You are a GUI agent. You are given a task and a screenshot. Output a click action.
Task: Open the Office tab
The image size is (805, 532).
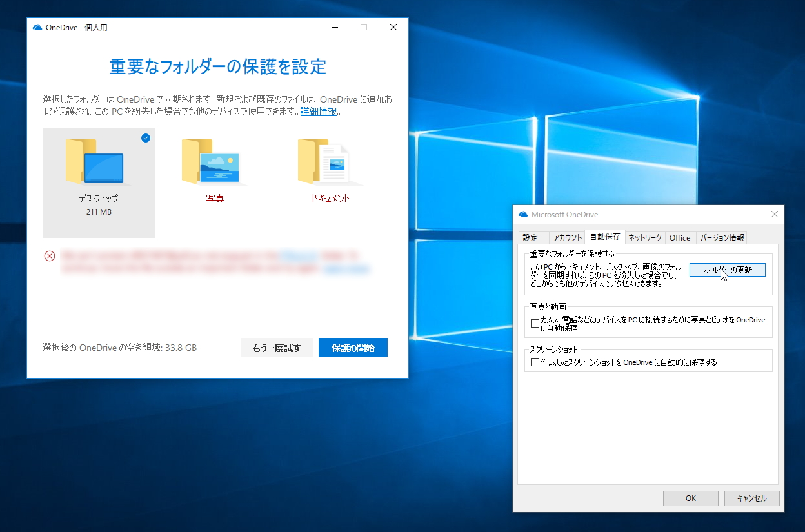click(680, 237)
